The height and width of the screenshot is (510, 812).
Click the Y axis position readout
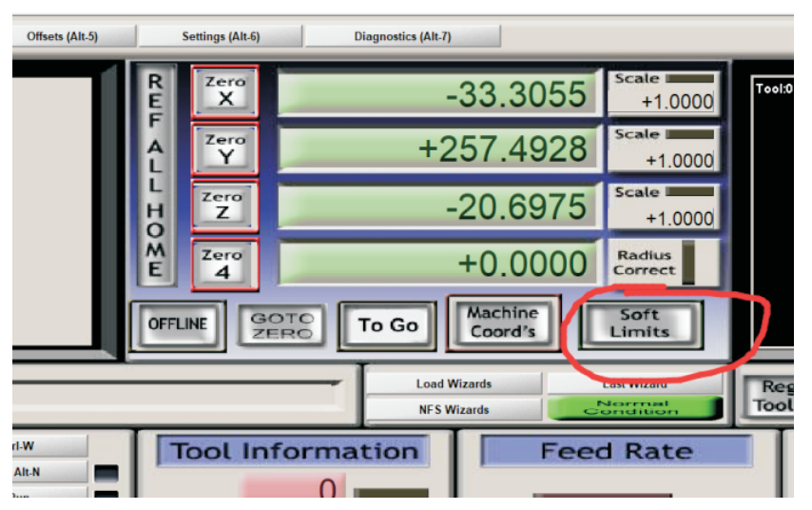click(439, 150)
